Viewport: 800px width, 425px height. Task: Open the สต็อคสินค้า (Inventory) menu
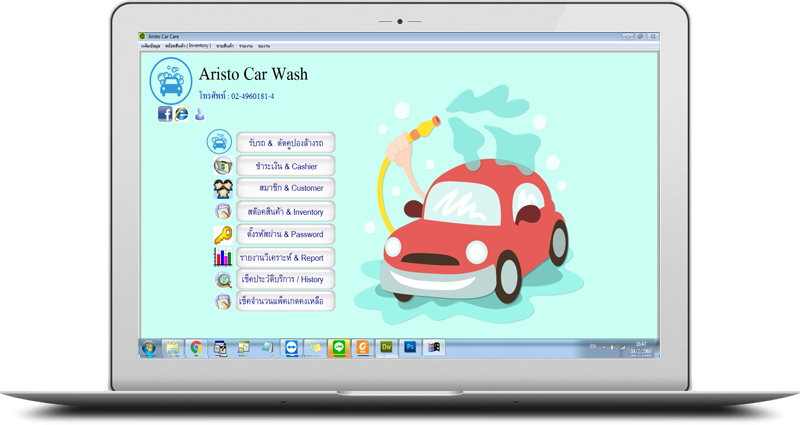(x=188, y=46)
